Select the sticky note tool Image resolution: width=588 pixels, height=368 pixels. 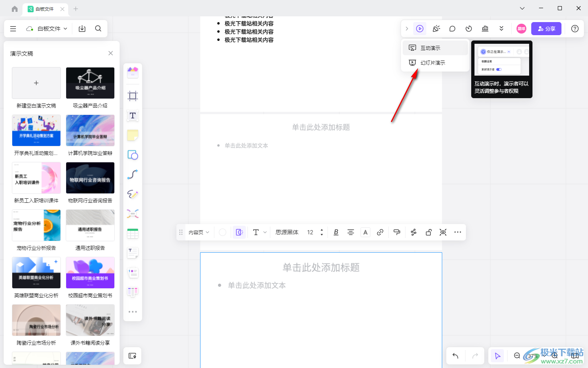(x=133, y=135)
